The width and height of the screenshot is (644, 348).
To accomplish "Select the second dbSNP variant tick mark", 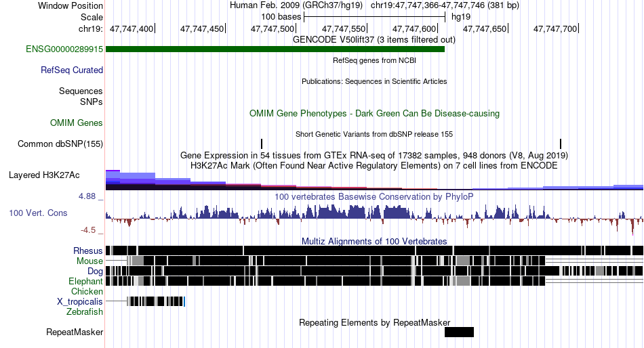I will tap(561, 144).
